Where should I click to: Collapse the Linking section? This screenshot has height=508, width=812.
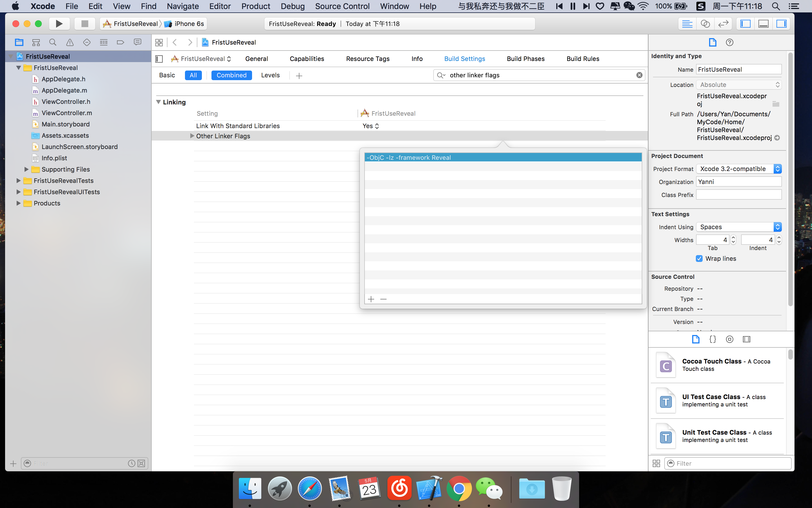(158, 102)
